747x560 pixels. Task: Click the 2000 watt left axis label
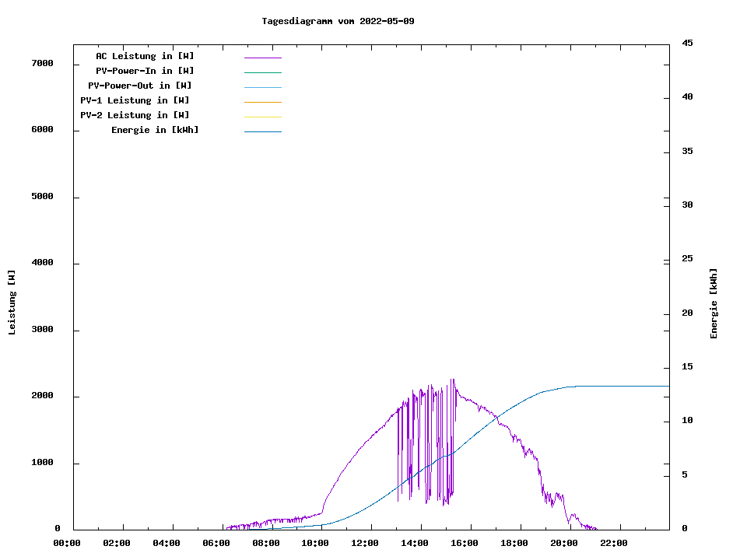(x=43, y=396)
